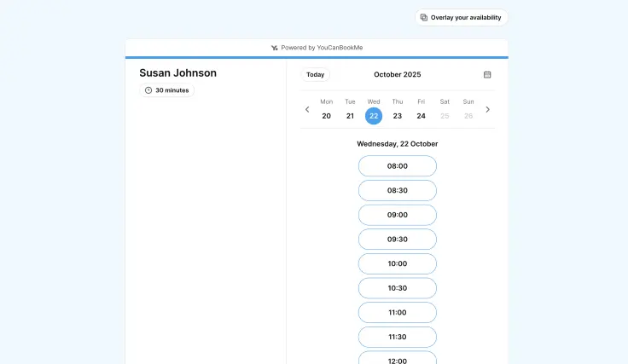Click the Powered by YouCanBookMe link
Image resolution: width=628 pixels, height=364 pixels.
pos(322,48)
